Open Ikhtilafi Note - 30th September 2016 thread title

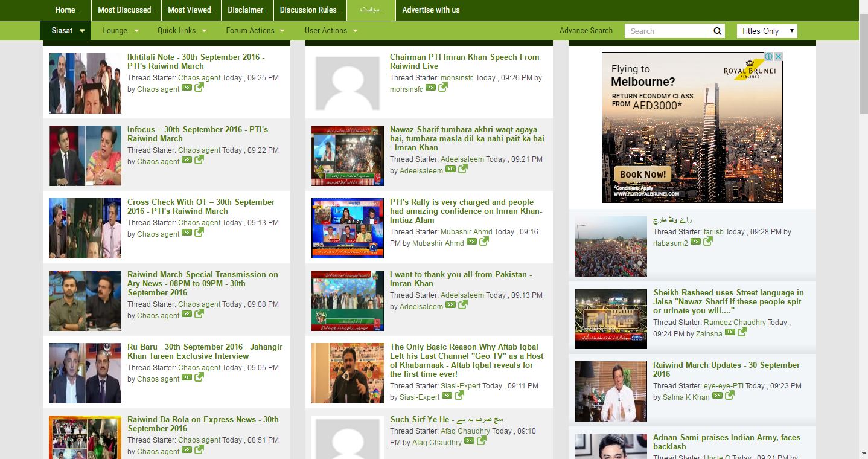[x=197, y=61]
